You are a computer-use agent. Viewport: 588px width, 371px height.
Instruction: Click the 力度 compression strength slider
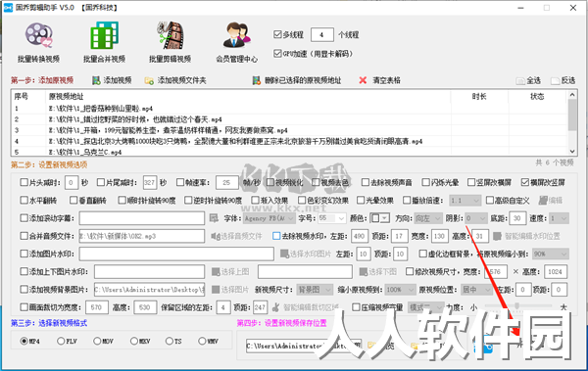point(517,306)
